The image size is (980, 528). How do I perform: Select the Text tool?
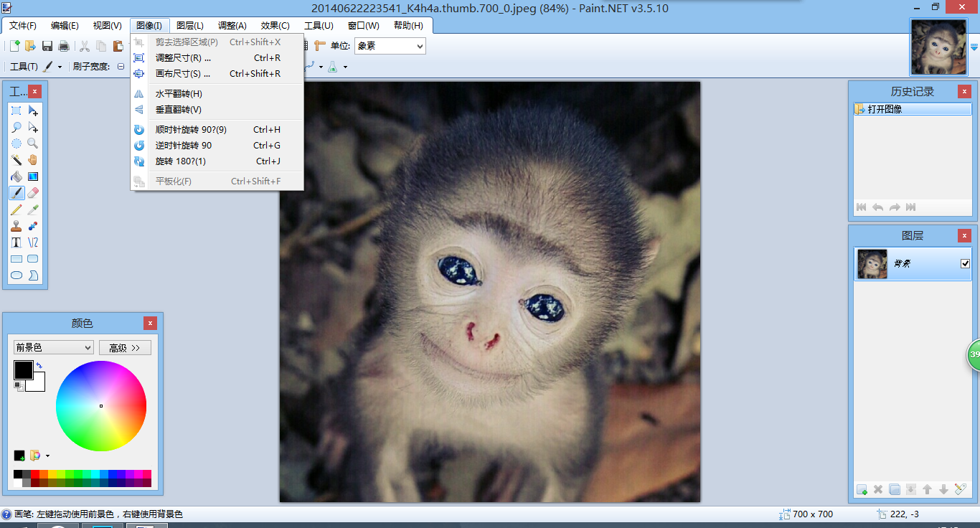point(17,242)
